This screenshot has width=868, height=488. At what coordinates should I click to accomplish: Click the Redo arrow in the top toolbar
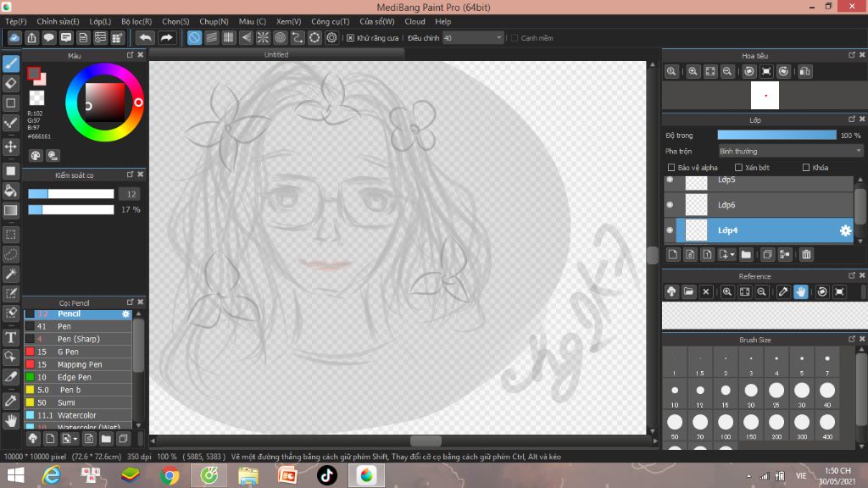(x=166, y=37)
